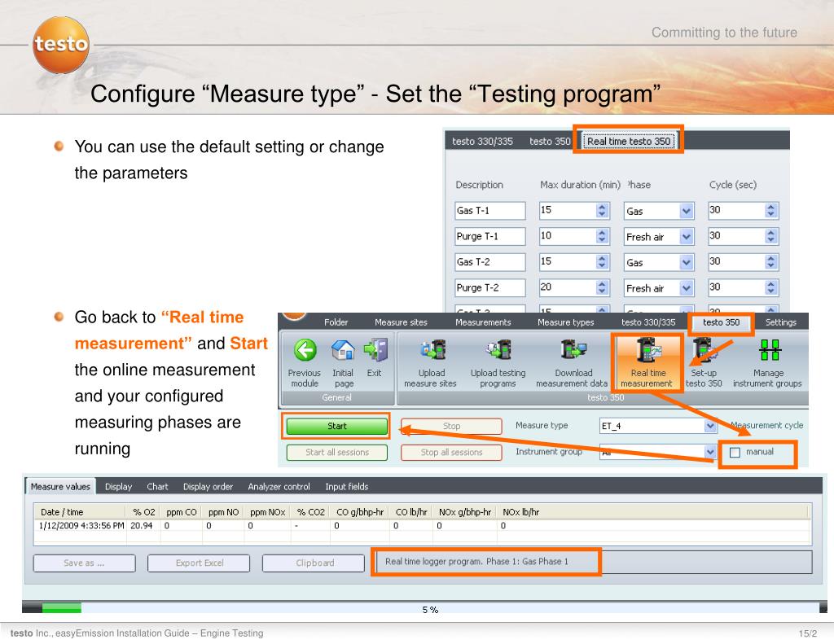Adjust Max duration stepper for Purge T-1

602,236
